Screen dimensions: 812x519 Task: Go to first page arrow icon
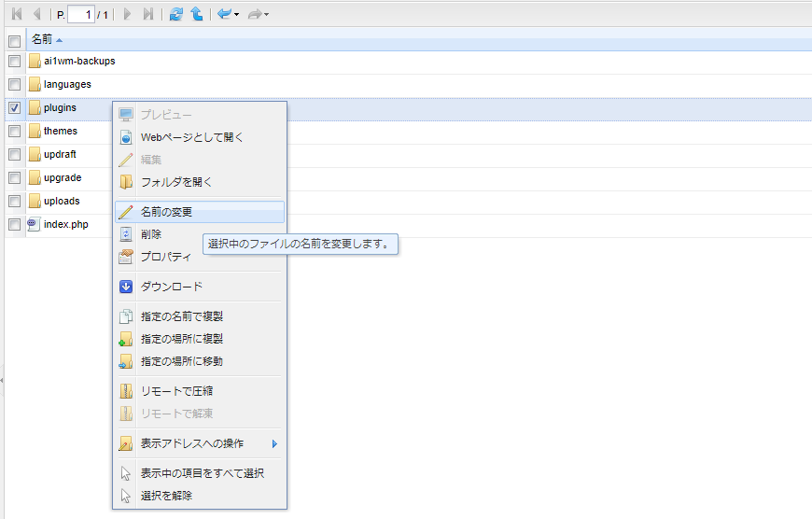(17, 14)
